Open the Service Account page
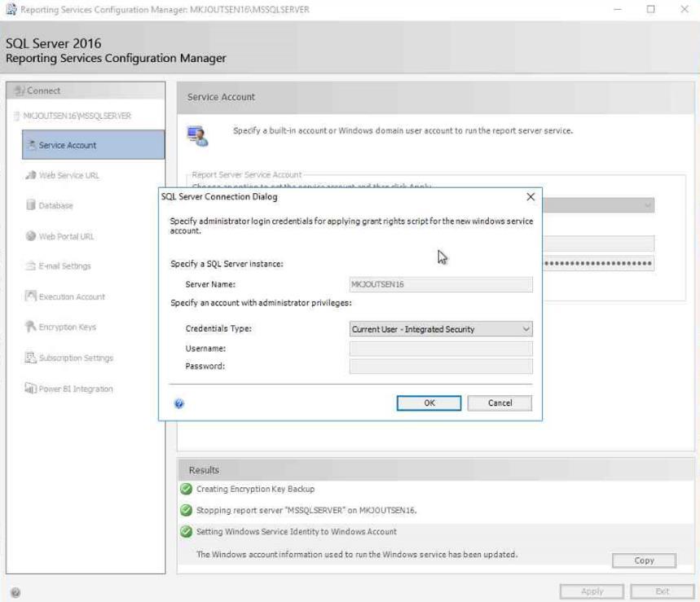The height and width of the screenshot is (602, 700). (x=93, y=144)
